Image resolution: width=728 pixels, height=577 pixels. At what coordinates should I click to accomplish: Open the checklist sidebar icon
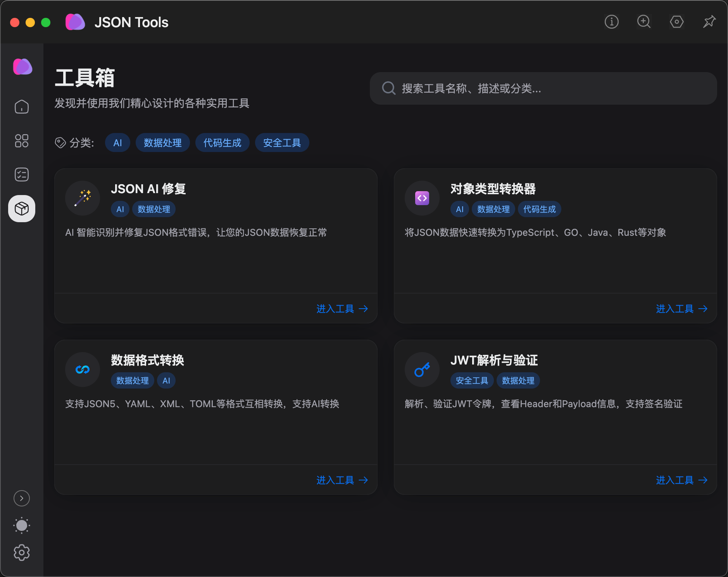tap(22, 174)
